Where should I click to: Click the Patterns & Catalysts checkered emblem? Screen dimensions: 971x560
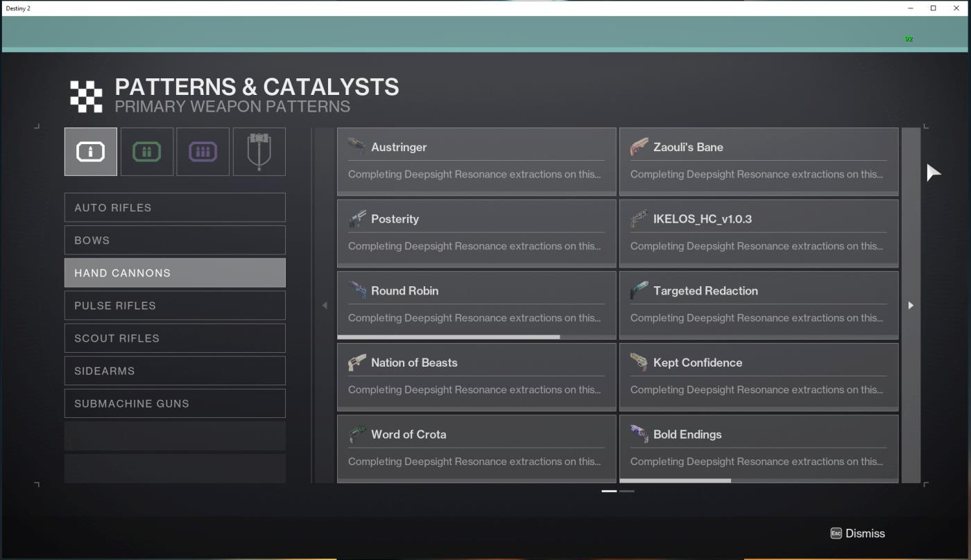[86, 96]
